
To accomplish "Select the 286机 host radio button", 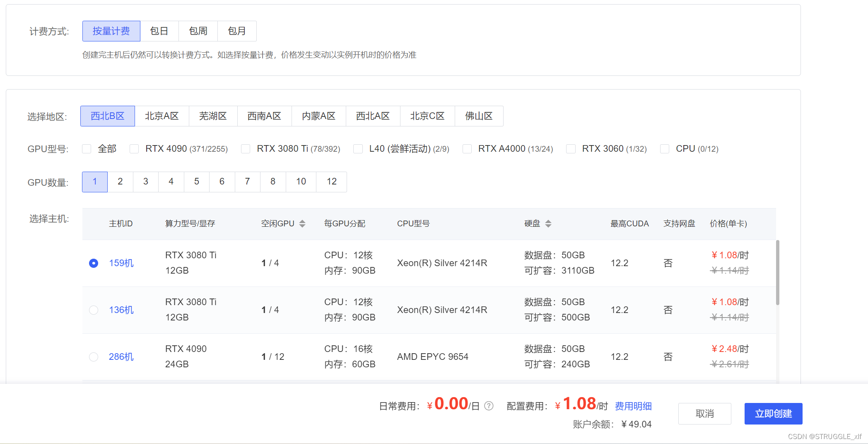I will (x=94, y=357).
